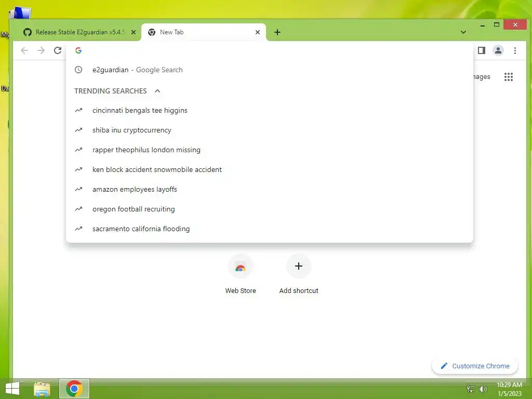Open the tab search dropdown arrow
Image resolution: width=532 pixels, height=399 pixels.
click(x=463, y=32)
